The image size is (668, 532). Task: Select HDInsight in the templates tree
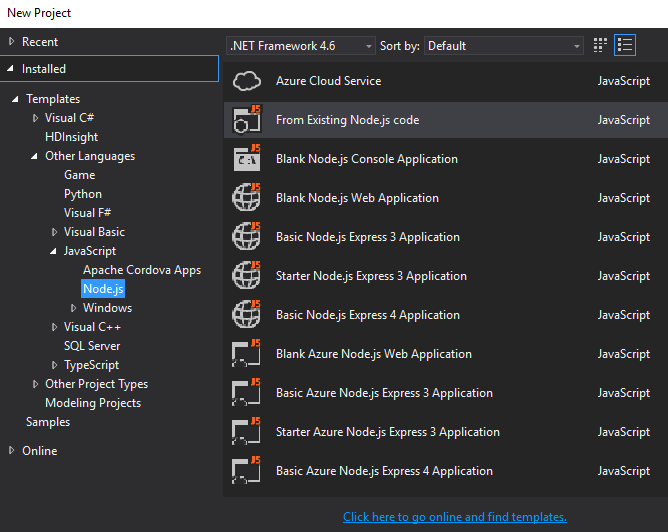coord(72,137)
